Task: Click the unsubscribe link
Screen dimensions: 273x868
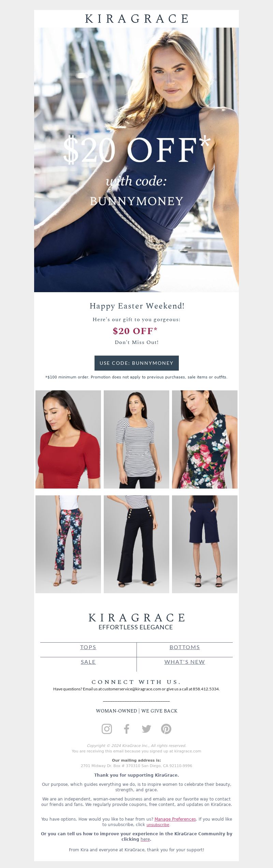Action: [158, 825]
